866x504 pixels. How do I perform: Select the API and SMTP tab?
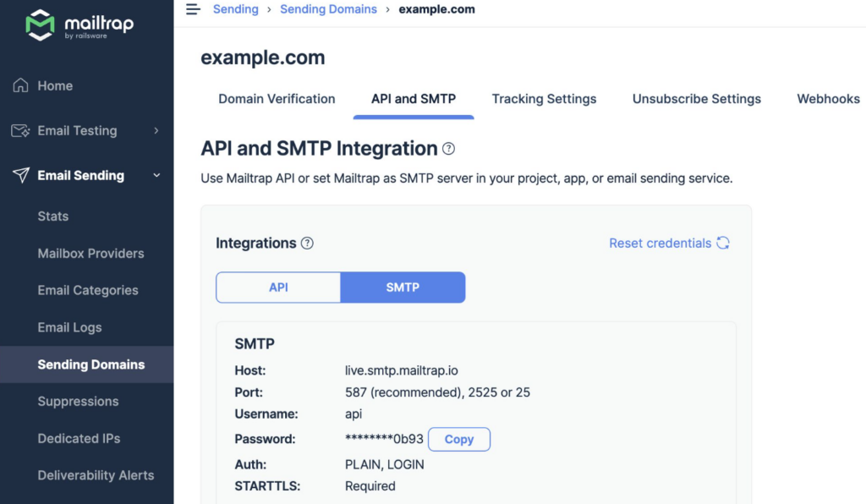[413, 99]
